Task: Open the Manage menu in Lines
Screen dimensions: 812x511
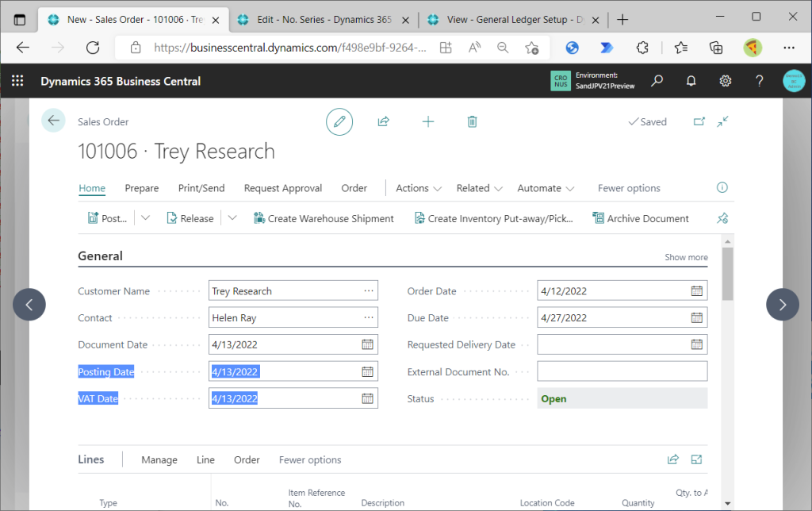Action: [x=159, y=459]
